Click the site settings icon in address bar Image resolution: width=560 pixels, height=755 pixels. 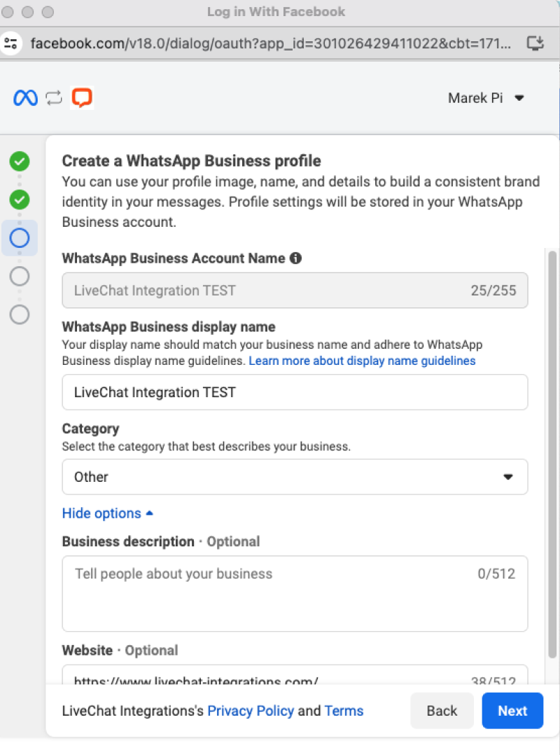pos(11,44)
